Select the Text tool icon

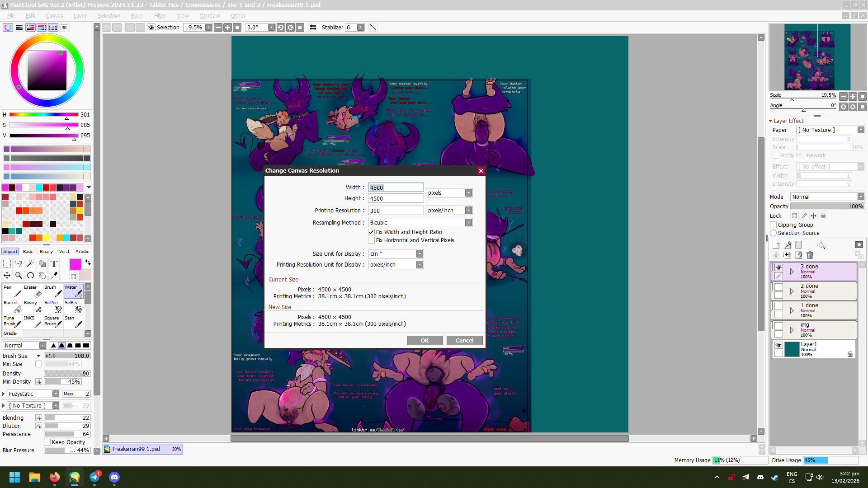[x=54, y=264]
